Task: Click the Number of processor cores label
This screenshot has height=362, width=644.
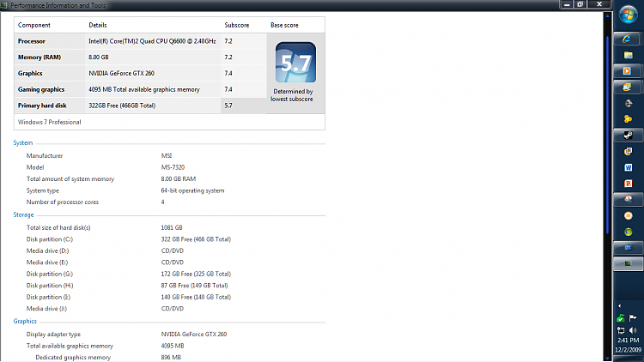Action: click(63, 202)
